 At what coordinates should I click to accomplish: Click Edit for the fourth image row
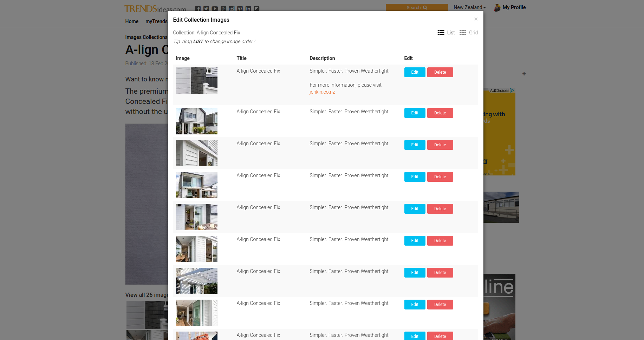(x=415, y=177)
